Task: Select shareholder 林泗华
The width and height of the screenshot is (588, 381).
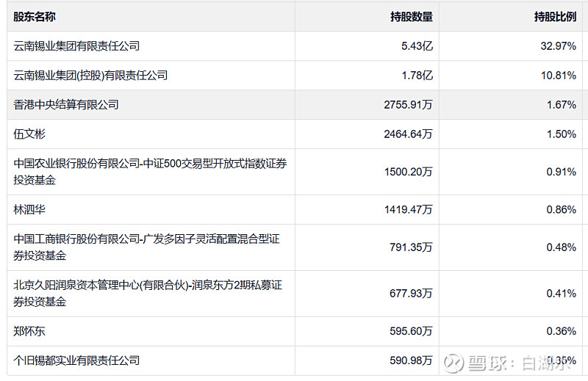Action: coord(29,209)
